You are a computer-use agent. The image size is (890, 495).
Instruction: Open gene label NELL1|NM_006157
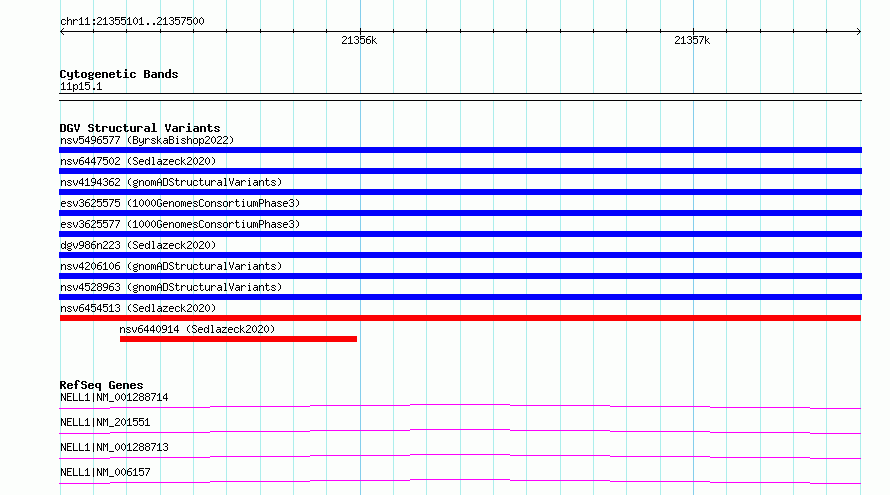point(105,472)
